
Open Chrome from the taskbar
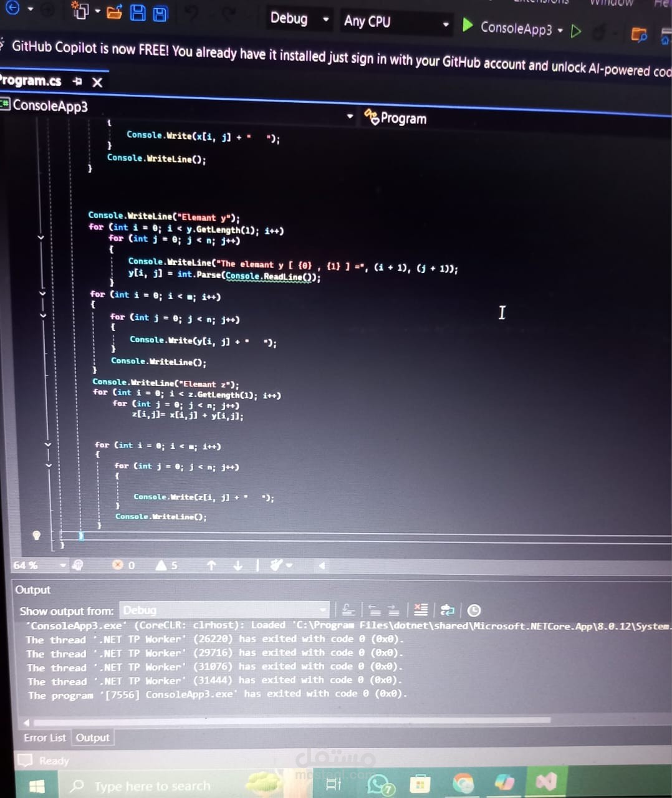(x=463, y=783)
